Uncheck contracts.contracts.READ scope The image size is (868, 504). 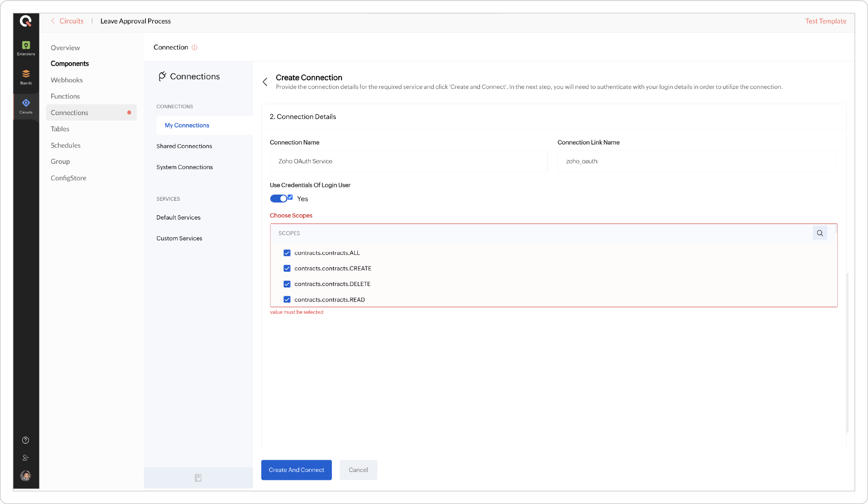pyautogui.click(x=287, y=300)
